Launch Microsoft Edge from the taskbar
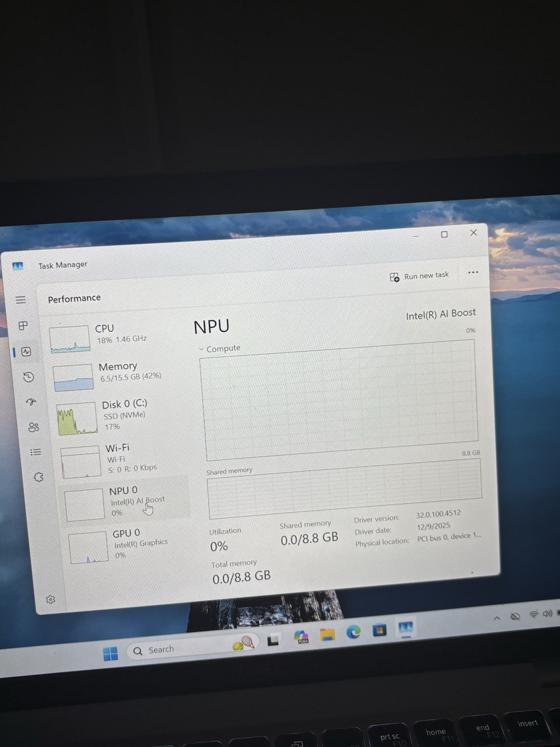Screen dimensions: 560x747 [x=353, y=632]
